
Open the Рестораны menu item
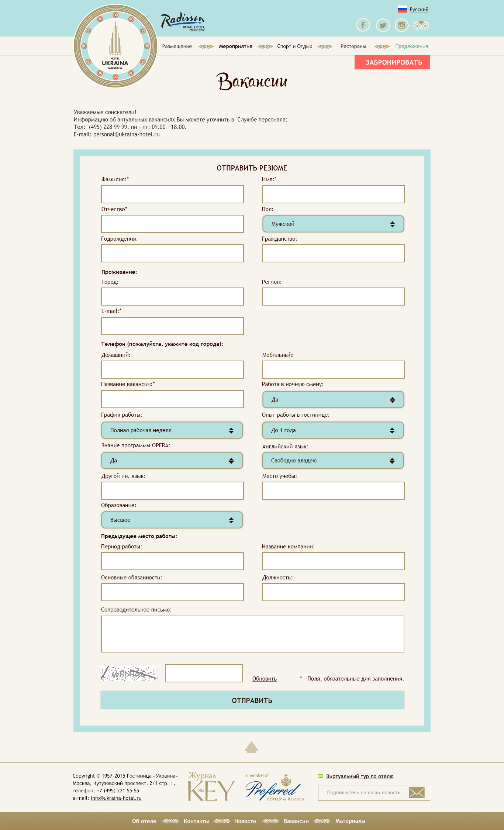353,46
